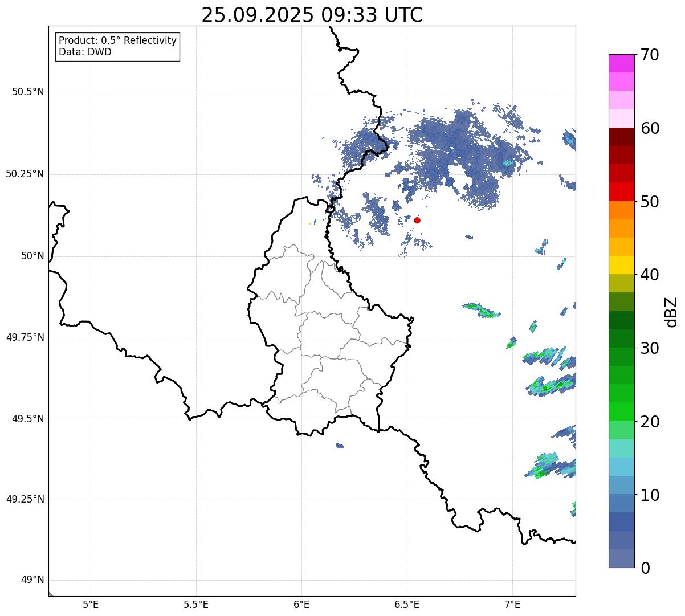Viewport: 685px width, 616px height.
Task: Click the Data: DWD label
Action: coord(85,52)
